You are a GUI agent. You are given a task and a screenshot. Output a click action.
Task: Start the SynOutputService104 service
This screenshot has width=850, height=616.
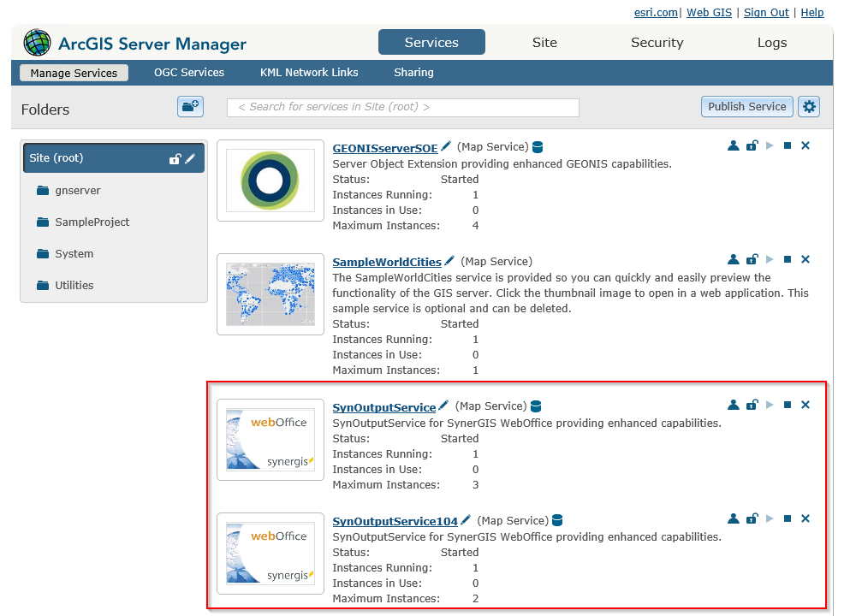tap(770, 518)
